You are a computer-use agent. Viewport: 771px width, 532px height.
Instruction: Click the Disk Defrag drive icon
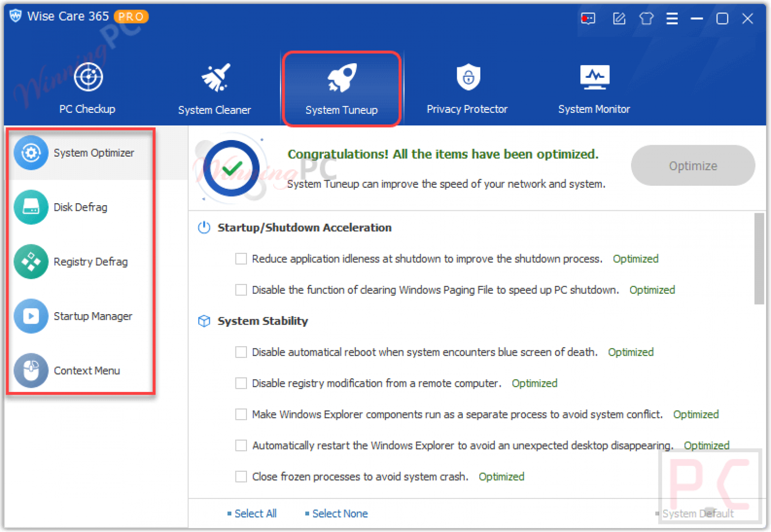click(31, 207)
